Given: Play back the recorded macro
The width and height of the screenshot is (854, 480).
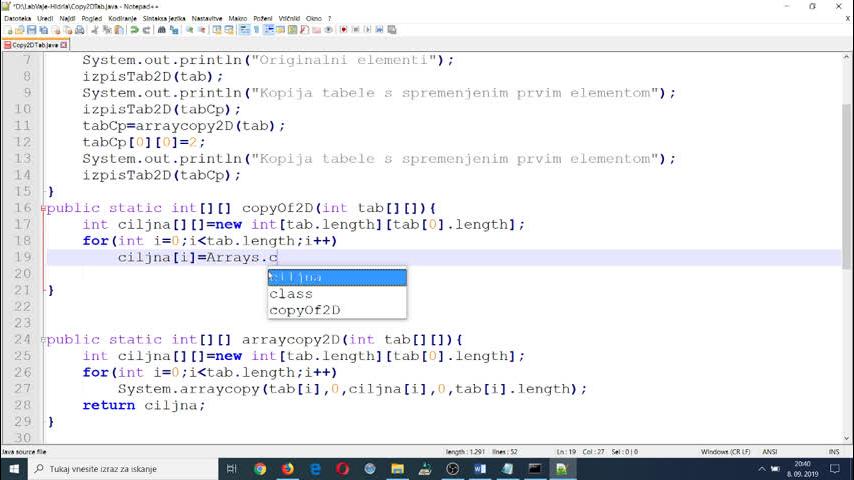Looking at the screenshot, I should tap(367, 29).
